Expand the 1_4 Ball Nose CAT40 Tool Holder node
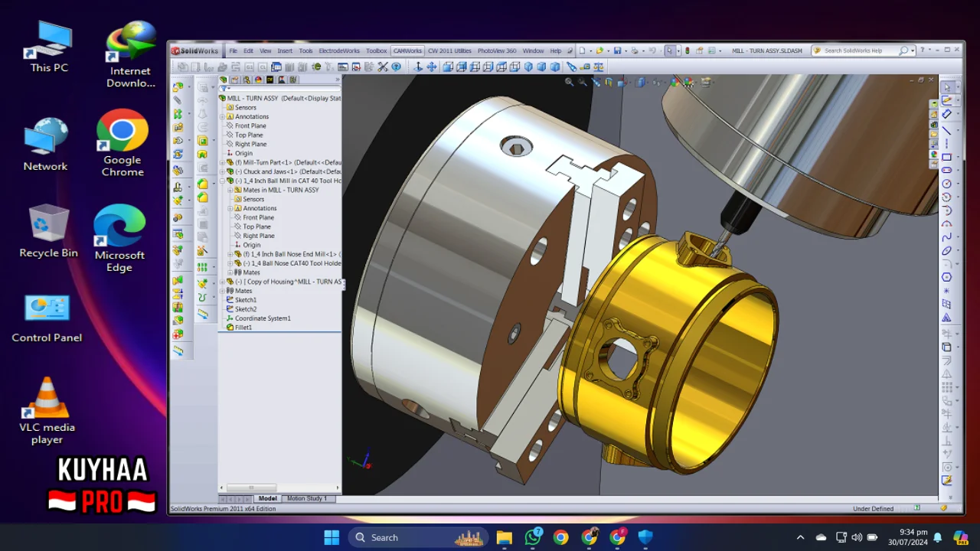 [x=230, y=263]
